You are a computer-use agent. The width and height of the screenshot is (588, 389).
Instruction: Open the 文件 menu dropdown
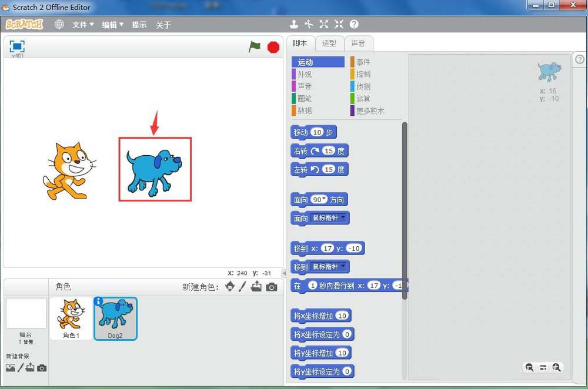(83, 25)
